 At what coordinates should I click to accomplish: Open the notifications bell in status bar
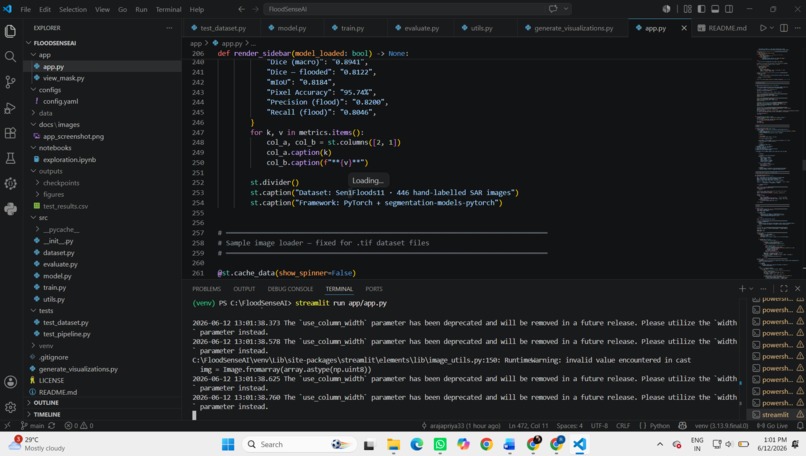tap(800, 426)
